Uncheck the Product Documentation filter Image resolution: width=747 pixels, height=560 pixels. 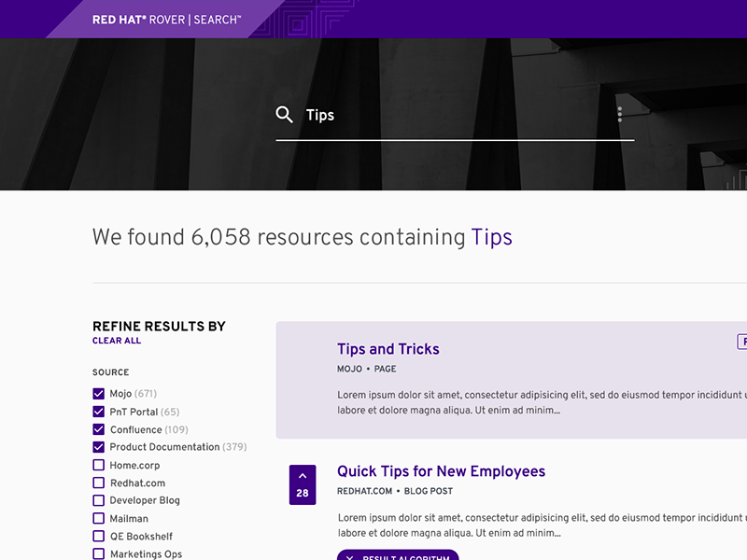[98, 447]
